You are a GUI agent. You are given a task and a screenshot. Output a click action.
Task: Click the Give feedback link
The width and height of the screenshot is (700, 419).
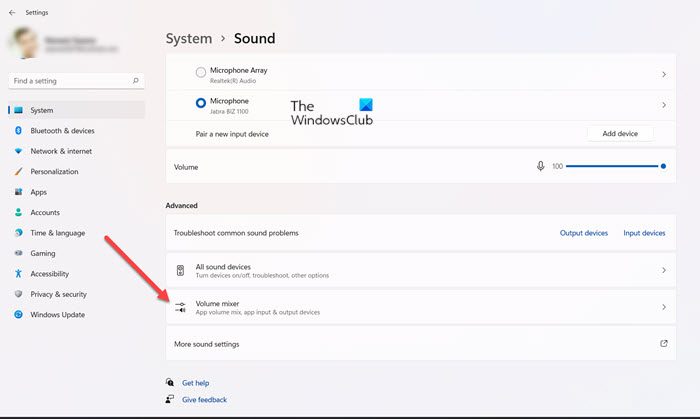coord(204,399)
